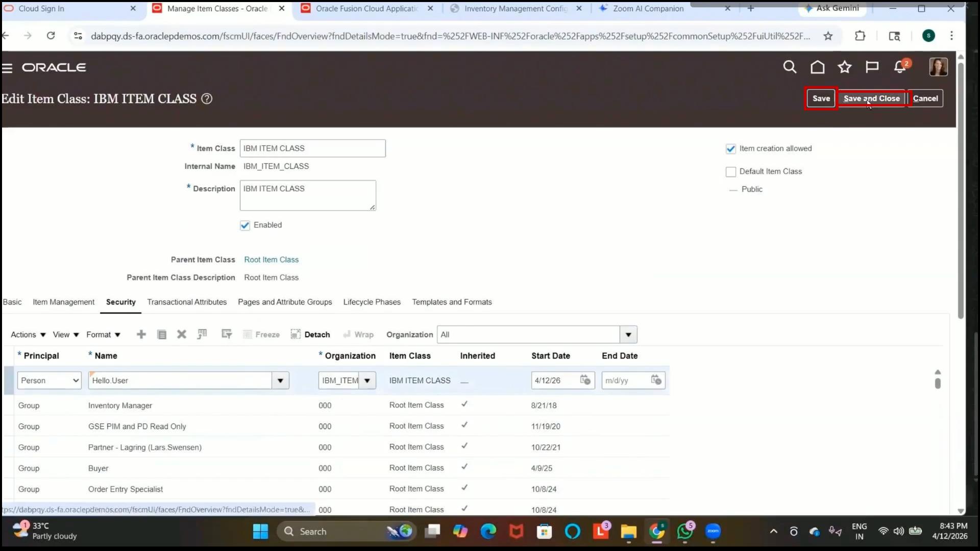
Task: Open Lifecycle Phases tab
Action: click(x=372, y=302)
